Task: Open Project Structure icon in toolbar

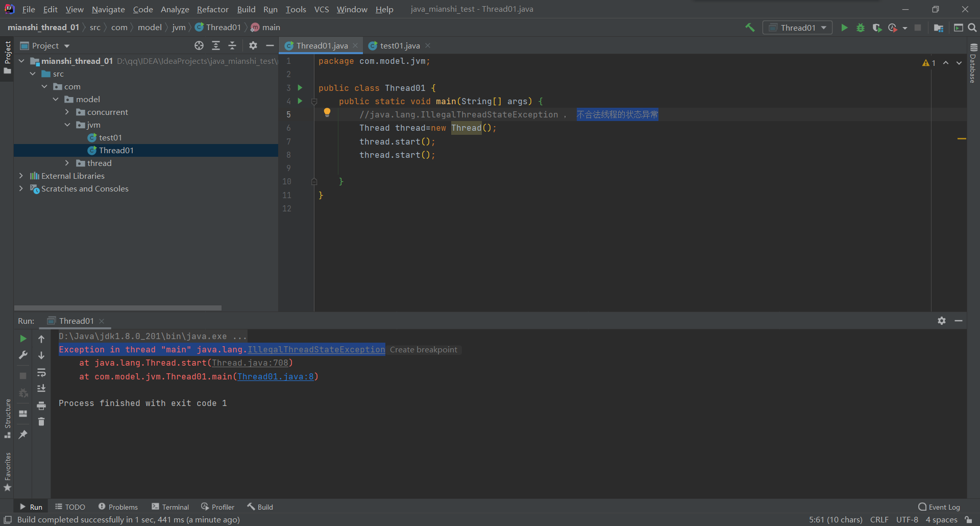Action: click(x=938, y=28)
